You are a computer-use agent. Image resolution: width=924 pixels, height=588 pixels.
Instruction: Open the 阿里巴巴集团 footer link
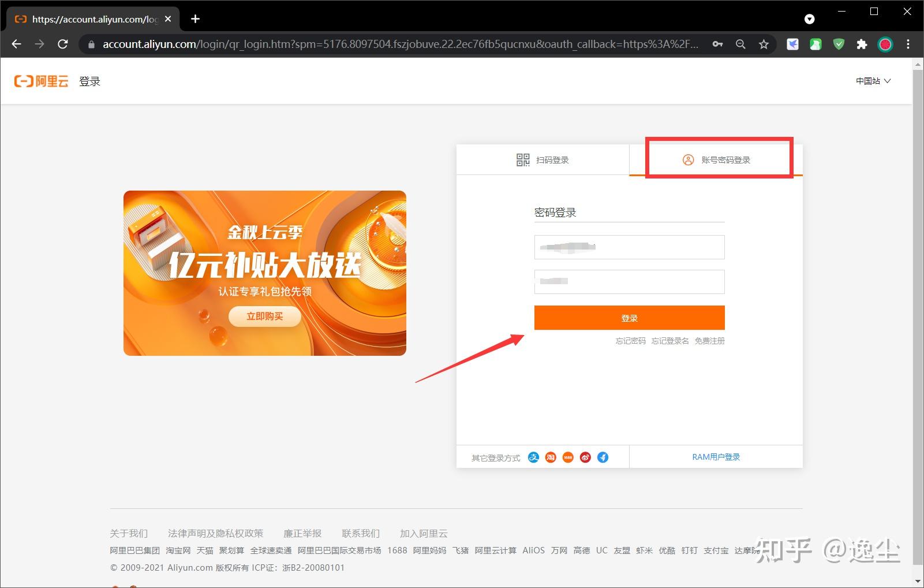coord(134,550)
